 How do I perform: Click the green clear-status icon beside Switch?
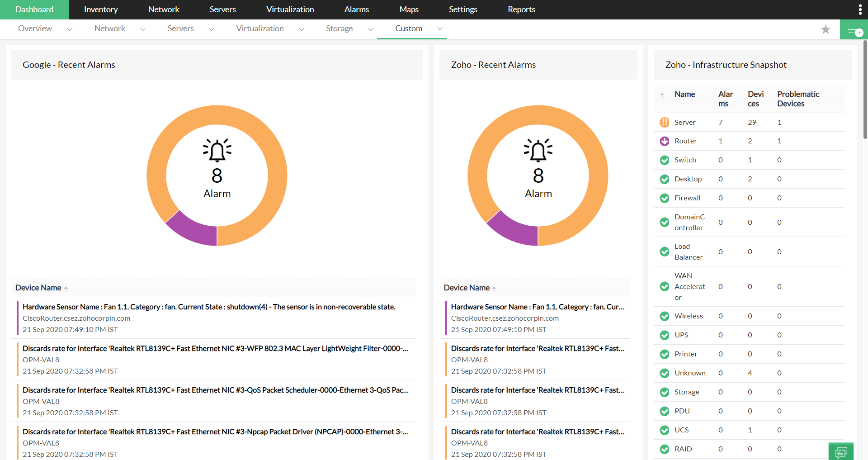(x=664, y=160)
